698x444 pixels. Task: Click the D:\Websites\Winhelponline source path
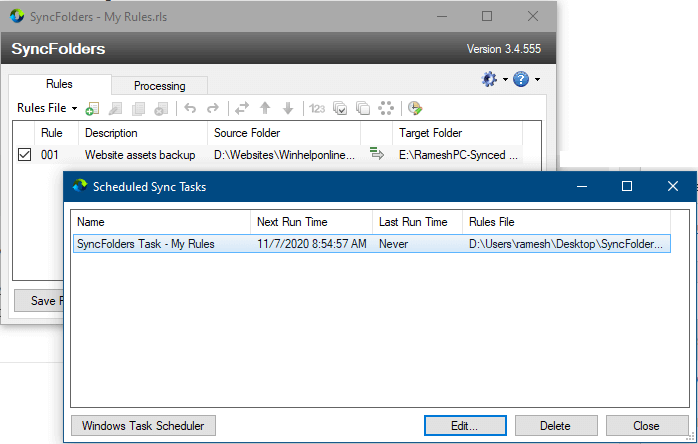[x=284, y=155]
